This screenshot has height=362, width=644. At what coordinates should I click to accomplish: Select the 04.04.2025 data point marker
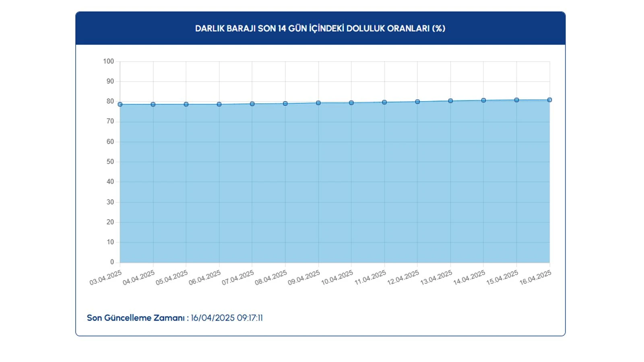point(153,105)
